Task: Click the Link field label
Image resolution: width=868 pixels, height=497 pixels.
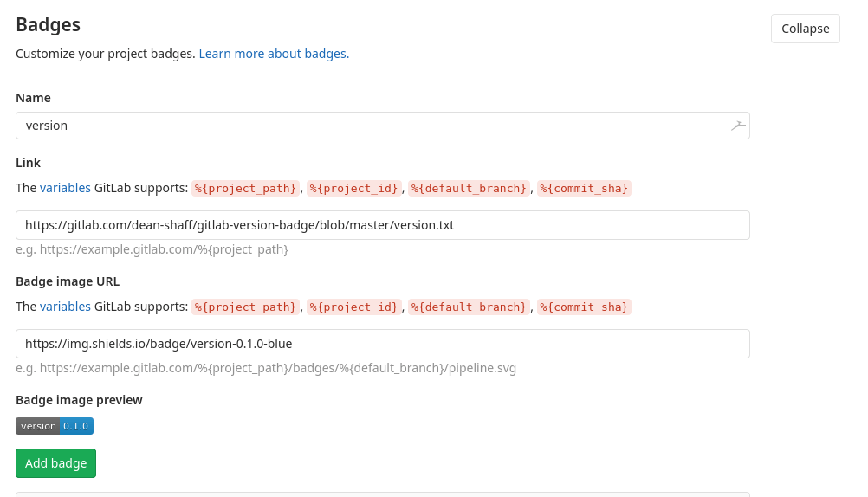Action: click(x=29, y=163)
